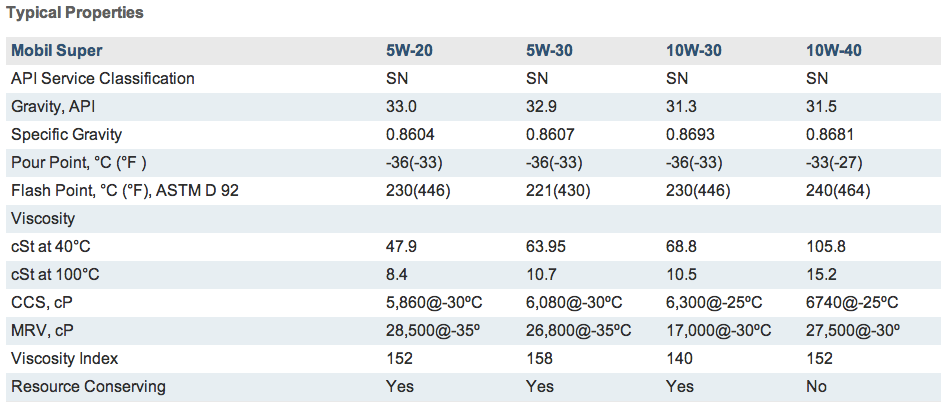The width and height of the screenshot is (949, 412).
Task: Click the 10.5 cSt at 100°C value
Action: (x=681, y=275)
